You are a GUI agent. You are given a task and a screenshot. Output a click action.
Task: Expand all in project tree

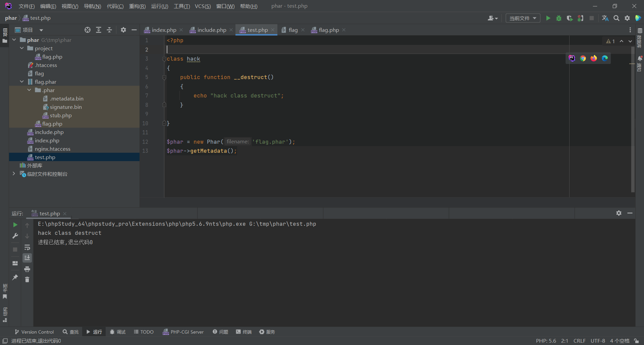(x=99, y=30)
